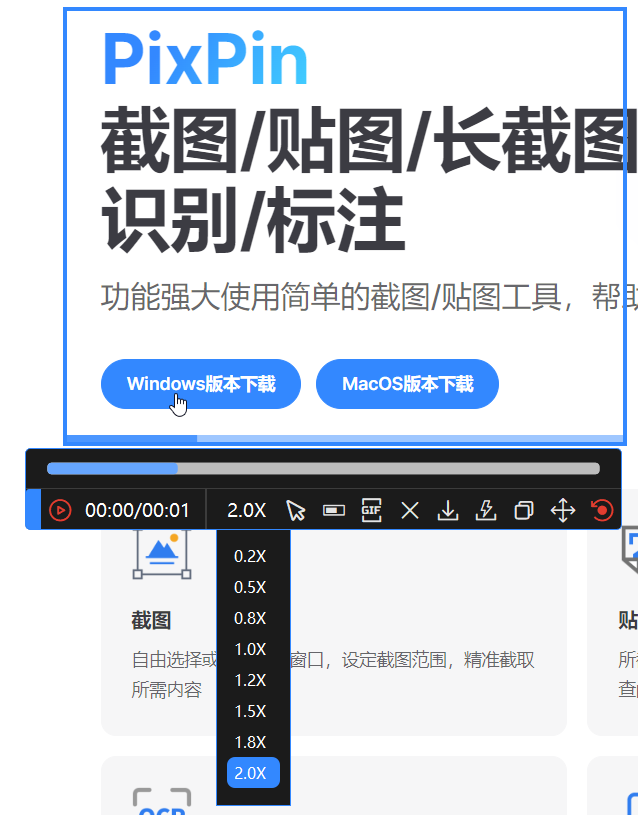Toggle the mouse cursor display icon

(x=296, y=510)
